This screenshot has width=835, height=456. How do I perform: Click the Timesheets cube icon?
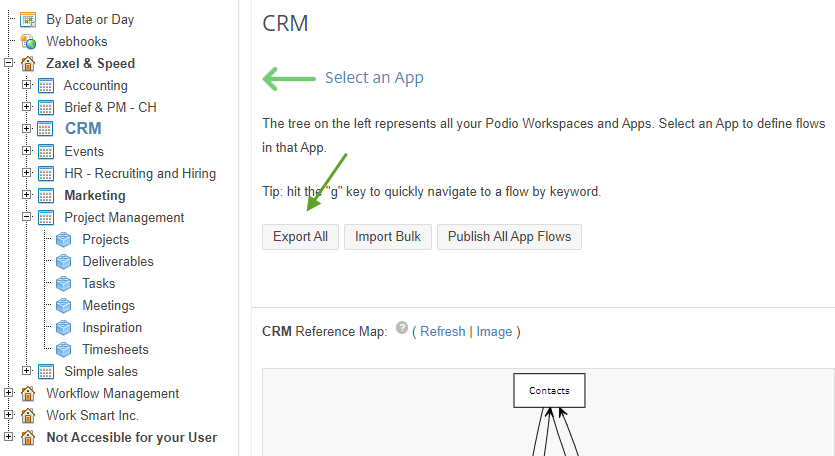pos(63,349)
